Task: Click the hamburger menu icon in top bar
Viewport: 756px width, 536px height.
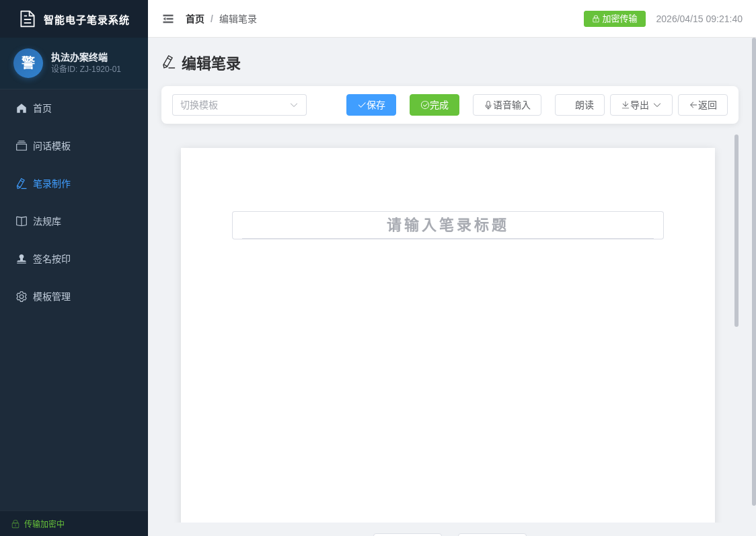Action: (x=168, y=19)
